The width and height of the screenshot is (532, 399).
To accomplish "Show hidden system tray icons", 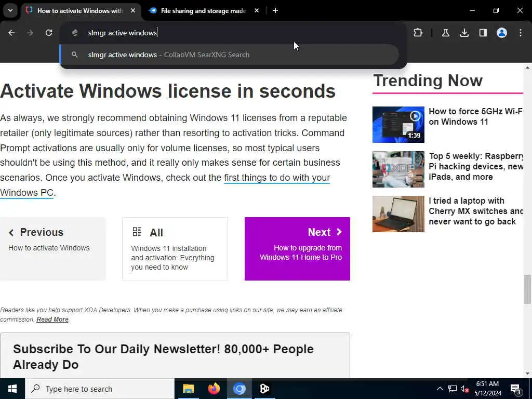I will [x=440, y=389].
